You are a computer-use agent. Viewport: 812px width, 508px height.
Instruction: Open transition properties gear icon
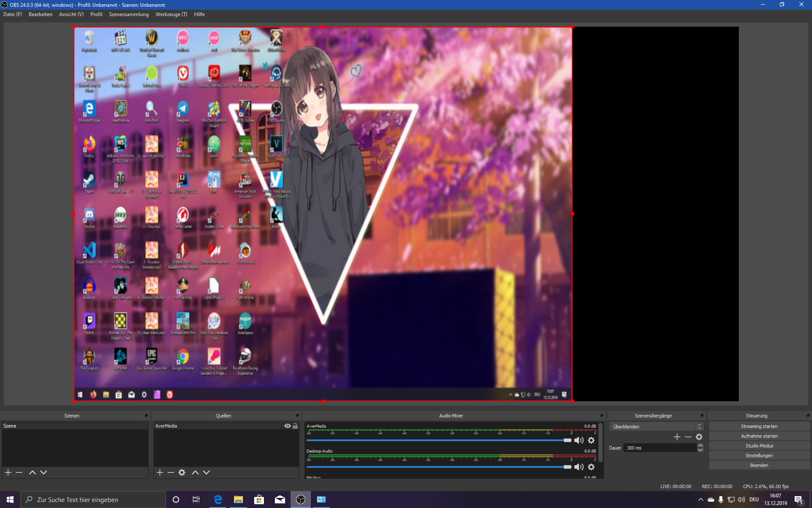pos(699,437)
